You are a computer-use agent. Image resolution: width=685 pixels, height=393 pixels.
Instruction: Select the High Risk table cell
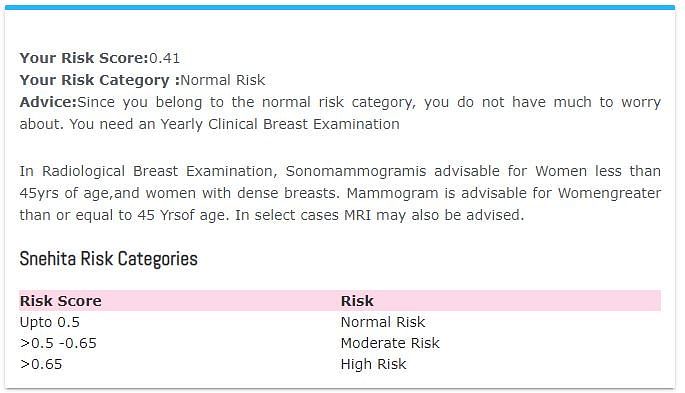(374, 364)
